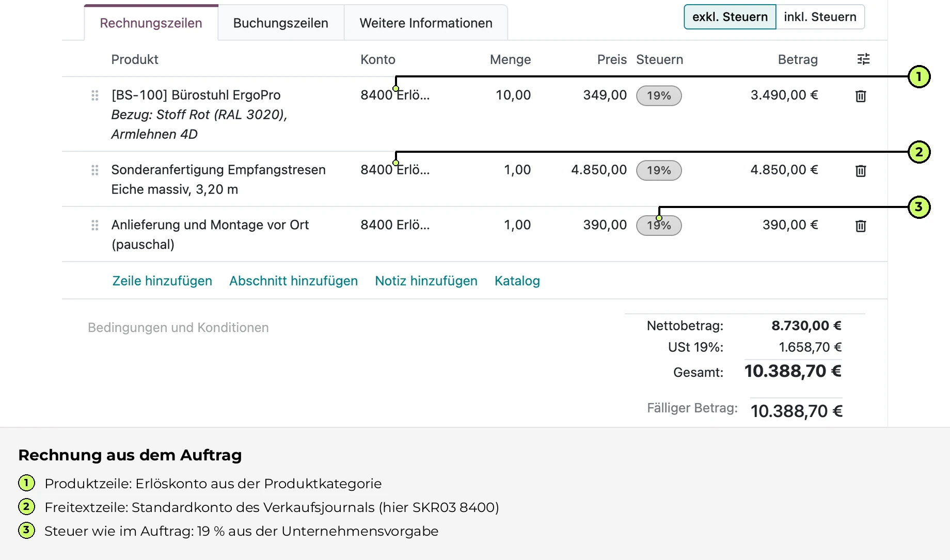Click the Gesamt value 10.388,70 €

pos(793,371)
